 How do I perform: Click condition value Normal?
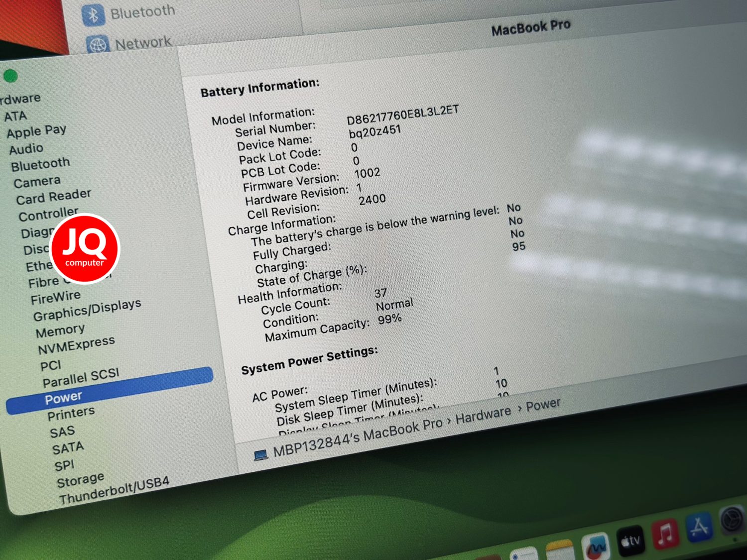click(x=394, y=304)
